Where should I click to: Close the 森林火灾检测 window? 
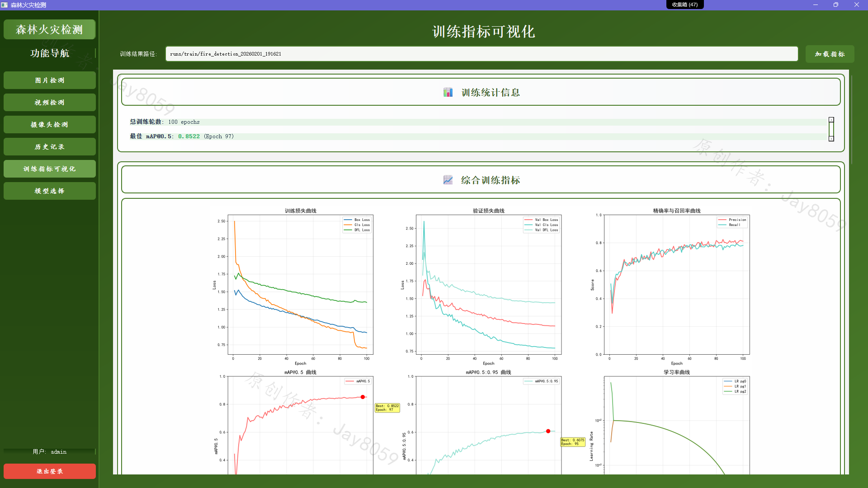[x=857, y=5]
